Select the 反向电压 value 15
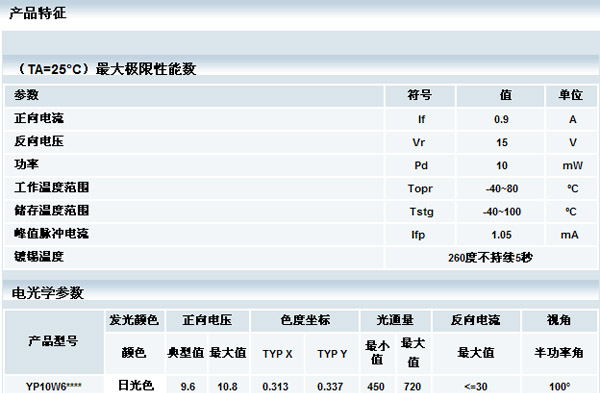 click(x=502, y=142)
